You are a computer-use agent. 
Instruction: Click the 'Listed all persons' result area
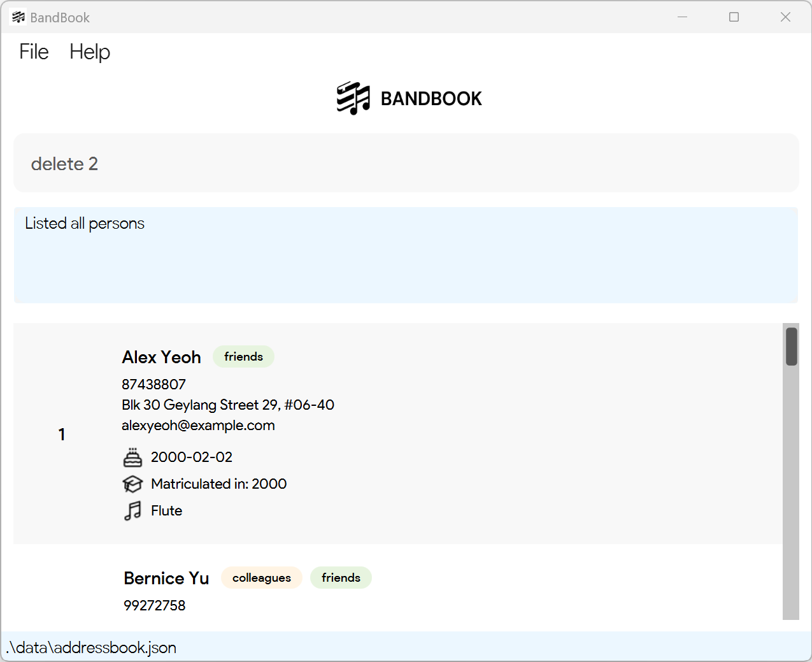(x=406, y=255)
